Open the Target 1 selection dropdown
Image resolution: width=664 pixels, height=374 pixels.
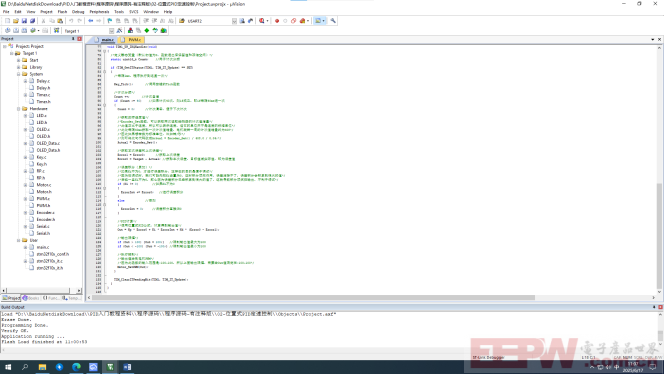coord(111,30)
